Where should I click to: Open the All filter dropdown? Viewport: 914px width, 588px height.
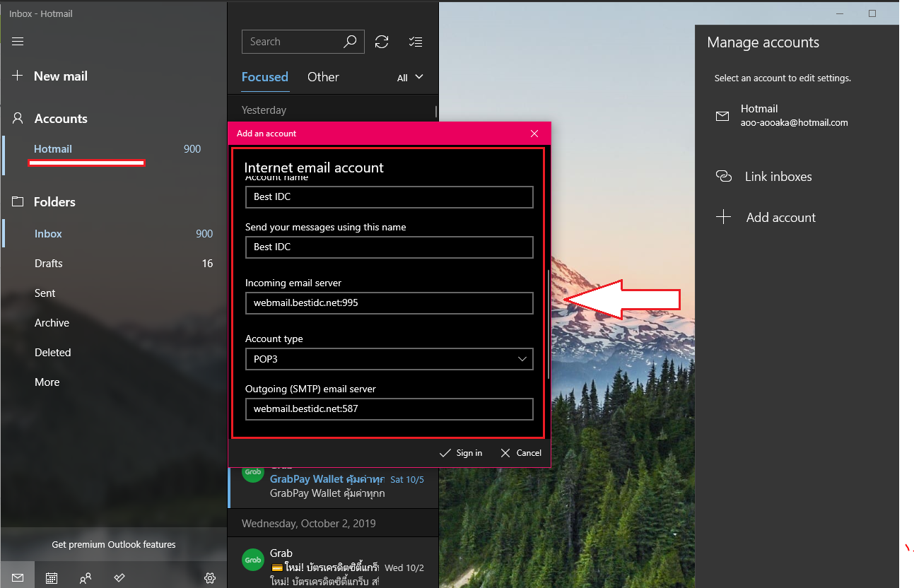click(410, 77)
